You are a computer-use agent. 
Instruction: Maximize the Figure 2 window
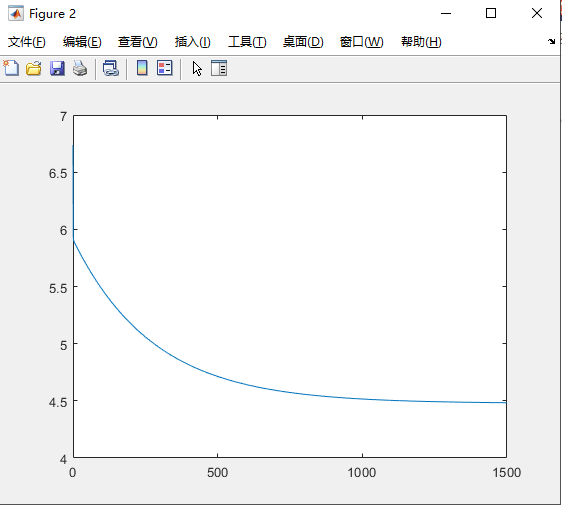(x=491, y=14)
